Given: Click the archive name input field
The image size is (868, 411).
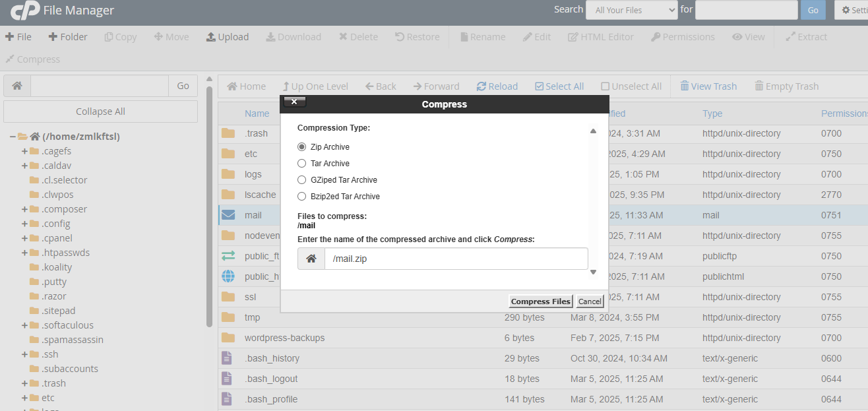Looking at the screenshot, I should (x=455, y=259).
